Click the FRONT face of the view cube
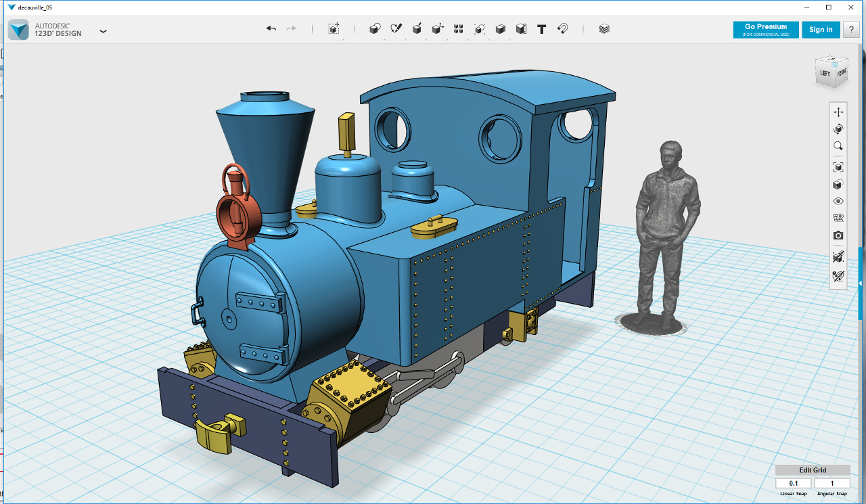This screenshot has height=504, width=866. click(841, 72)
